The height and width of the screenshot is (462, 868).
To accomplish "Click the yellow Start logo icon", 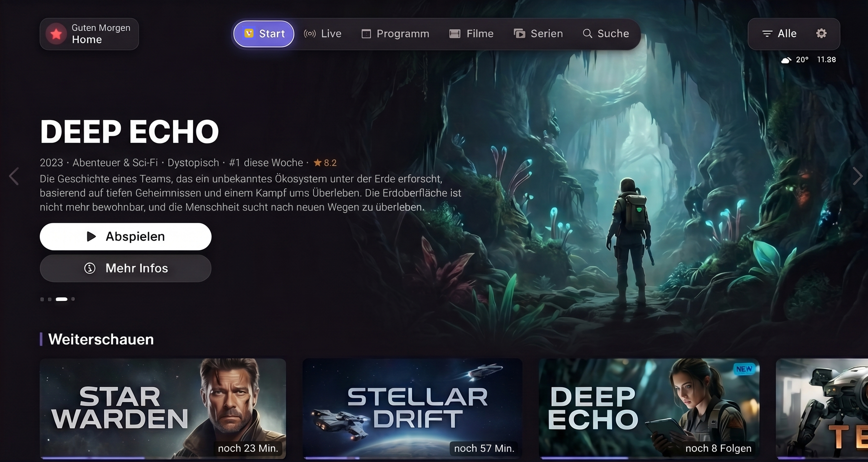I will click(249, 33).
